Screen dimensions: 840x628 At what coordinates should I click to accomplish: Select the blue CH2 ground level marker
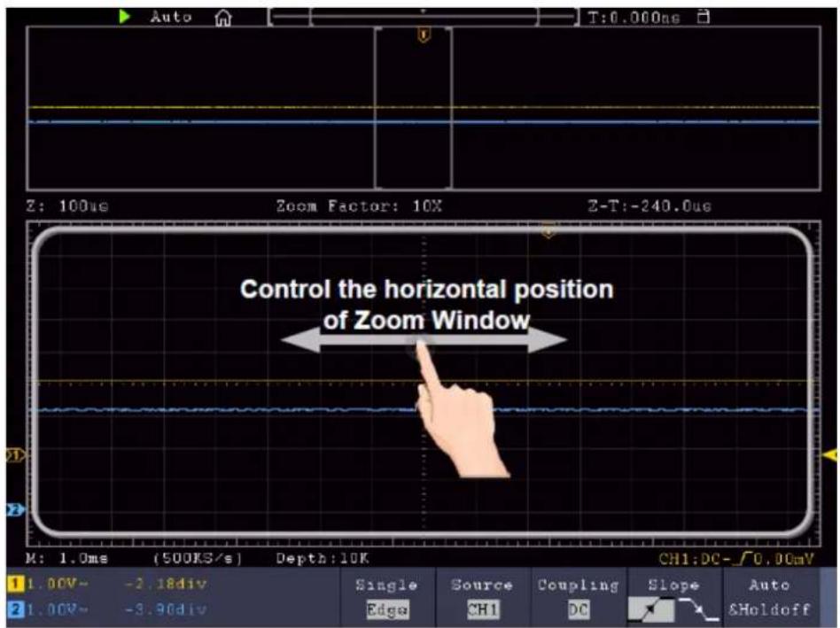pyautogui.click(x=16, y=509)
